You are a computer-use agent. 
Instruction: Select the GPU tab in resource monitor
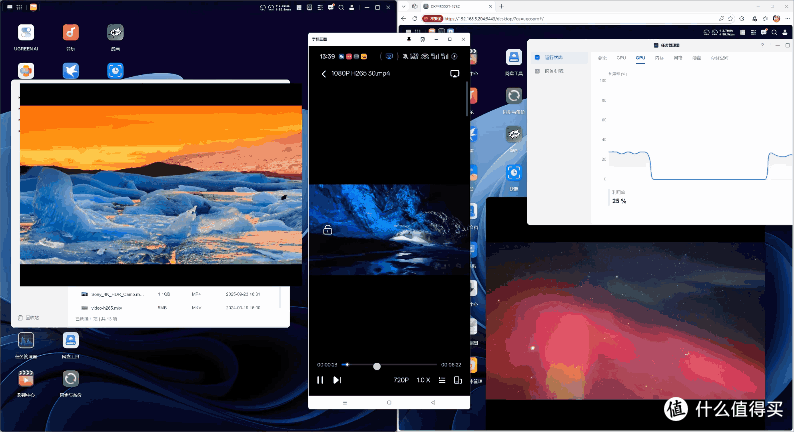pyautogui.click(x=640, y=58)
